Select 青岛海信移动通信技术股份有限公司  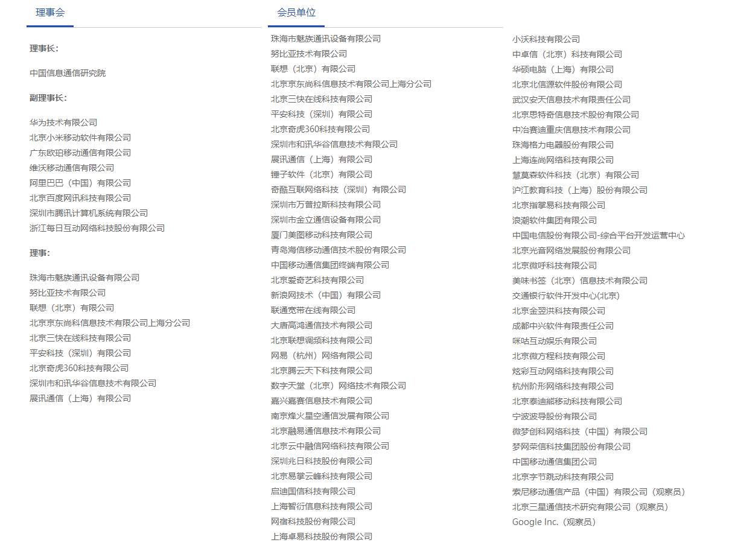coord(339,250)
